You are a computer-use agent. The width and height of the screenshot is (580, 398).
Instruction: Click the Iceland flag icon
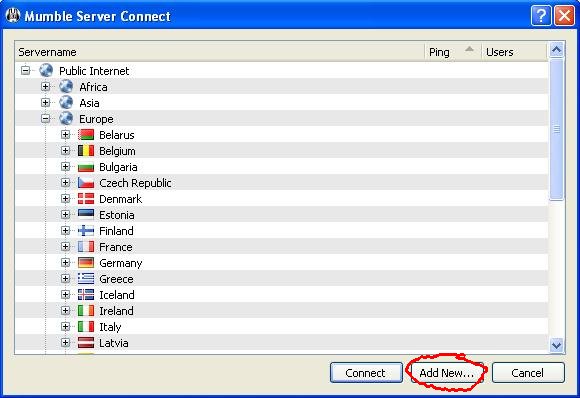[x=86, y=294]
